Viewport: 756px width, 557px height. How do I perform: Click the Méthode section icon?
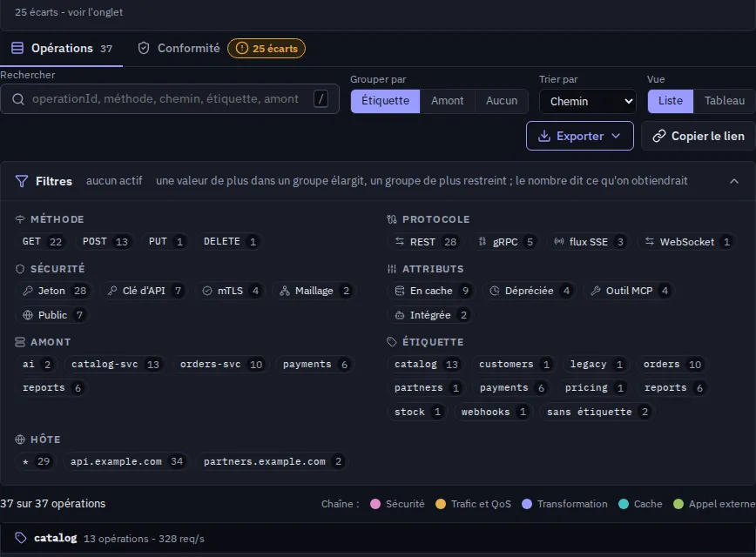click(20, 219)
